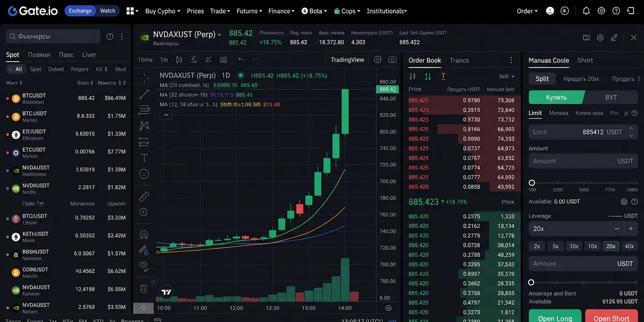Open the help question mark icon in the header
Viewport: 644px width, 322px height.
[x=616, y=11]
